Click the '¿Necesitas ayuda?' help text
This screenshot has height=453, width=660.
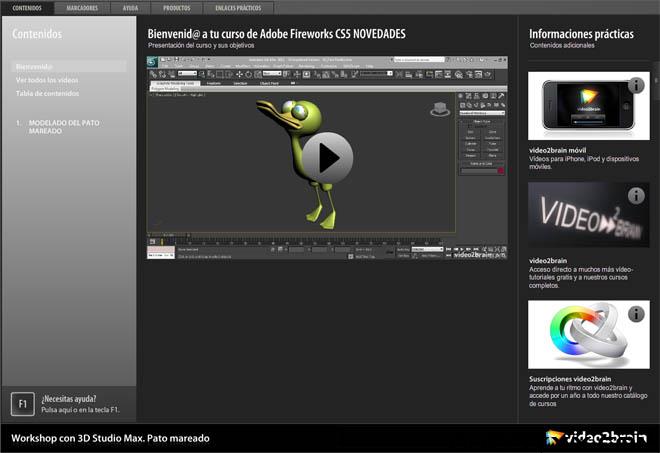coord(69,399)
